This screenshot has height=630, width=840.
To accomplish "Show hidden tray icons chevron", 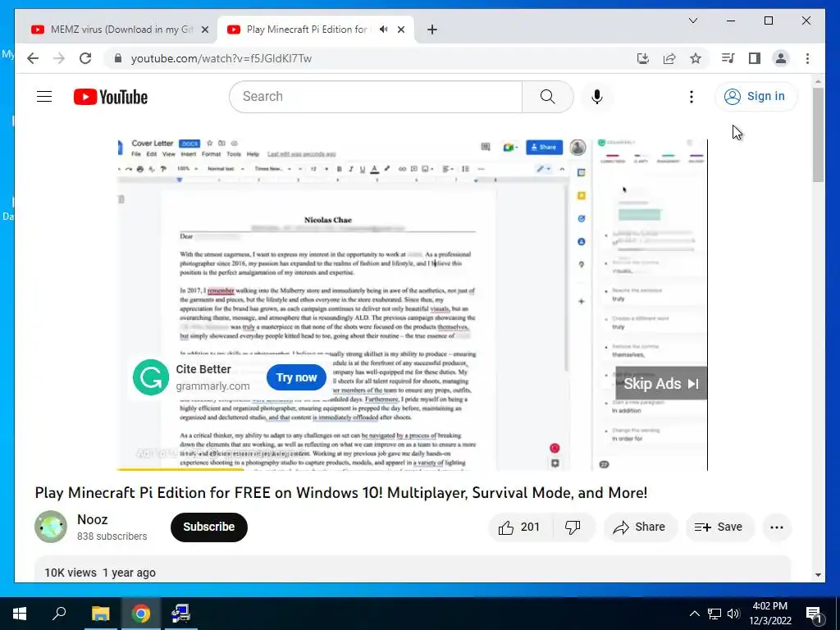I will click(694, 614).
